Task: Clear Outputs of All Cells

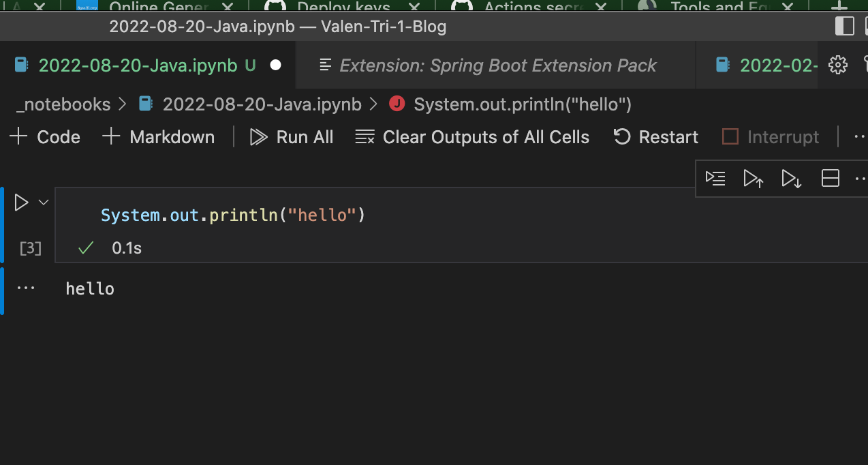Action: 472,137
